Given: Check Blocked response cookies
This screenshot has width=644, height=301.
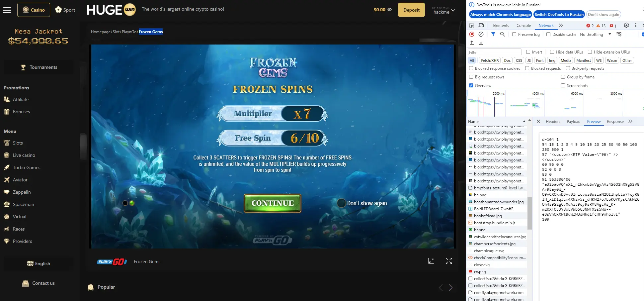Looking at the screenshot, I should (x=471, y=68).
